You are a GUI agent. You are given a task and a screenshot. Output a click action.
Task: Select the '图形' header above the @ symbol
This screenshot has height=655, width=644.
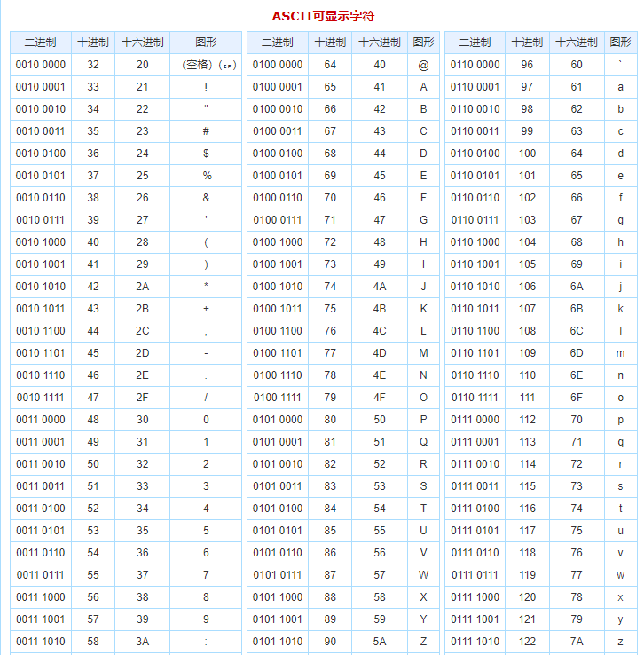(x=423, y=43)
